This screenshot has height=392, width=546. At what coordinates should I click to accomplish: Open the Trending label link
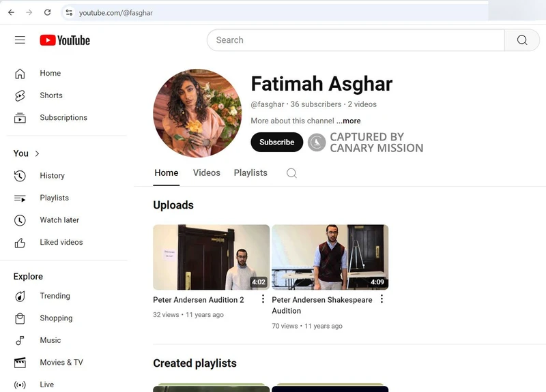tap(55, 296)
